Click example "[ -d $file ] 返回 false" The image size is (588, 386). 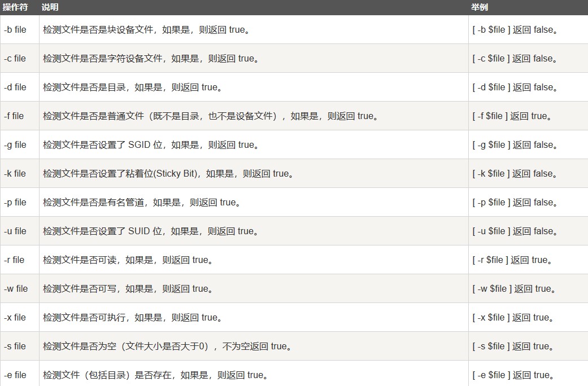[x=515, y=87]
